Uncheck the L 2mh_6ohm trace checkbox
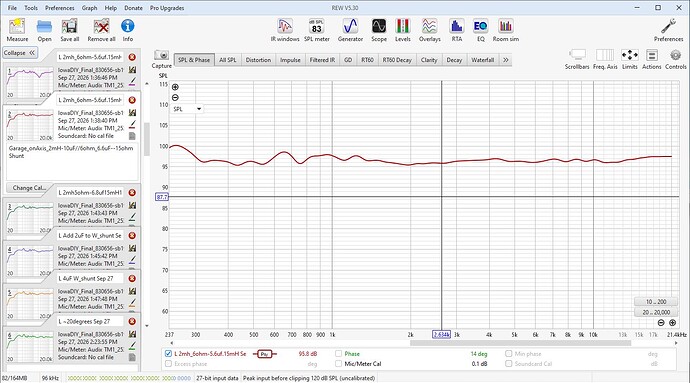This screenshot has width=690, height=383. point(168,354)
